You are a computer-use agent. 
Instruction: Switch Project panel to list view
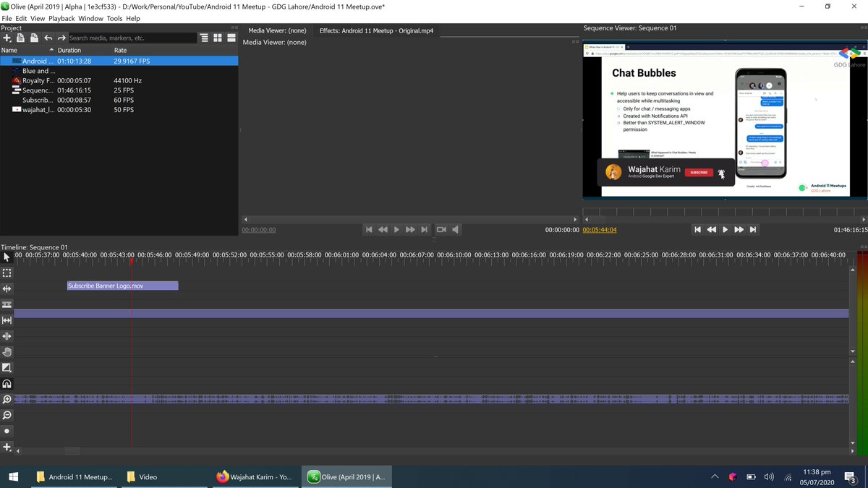pos(231,38)
